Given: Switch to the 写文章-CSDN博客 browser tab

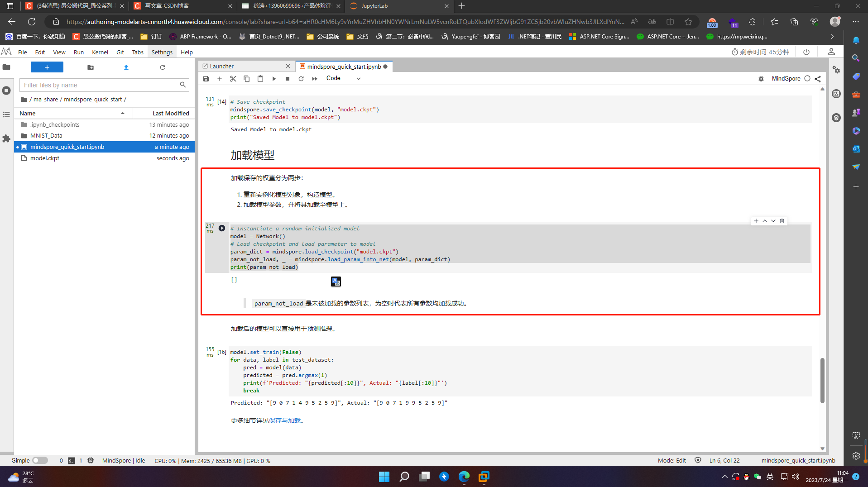Looking at the screenshot, I should tap(183, 6).
